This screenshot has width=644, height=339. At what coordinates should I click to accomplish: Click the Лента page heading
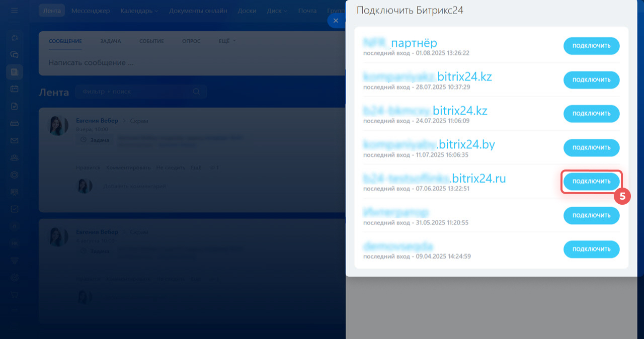point(54,92)
